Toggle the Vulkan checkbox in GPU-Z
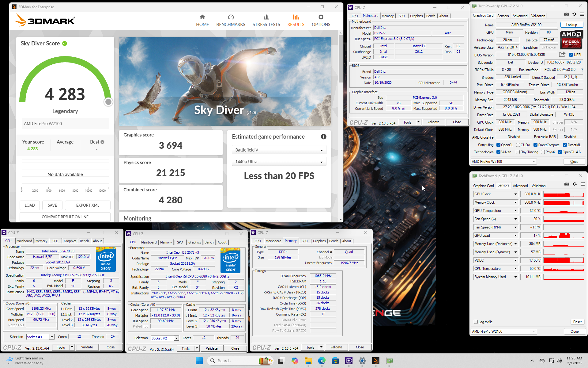 (x=498, y=152)
